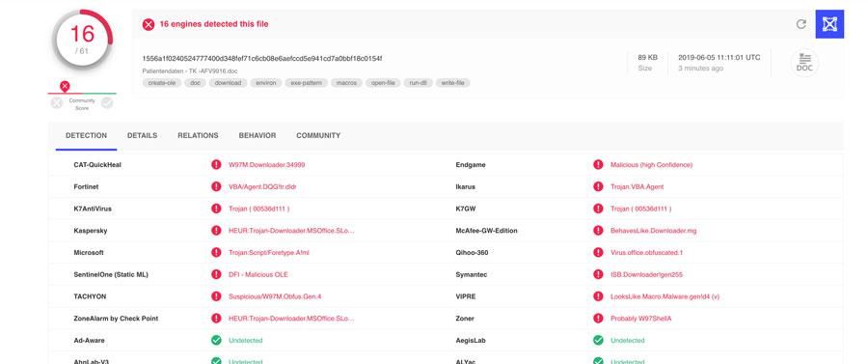Click Malicious (high Confidence) result

tap(652, 164)
